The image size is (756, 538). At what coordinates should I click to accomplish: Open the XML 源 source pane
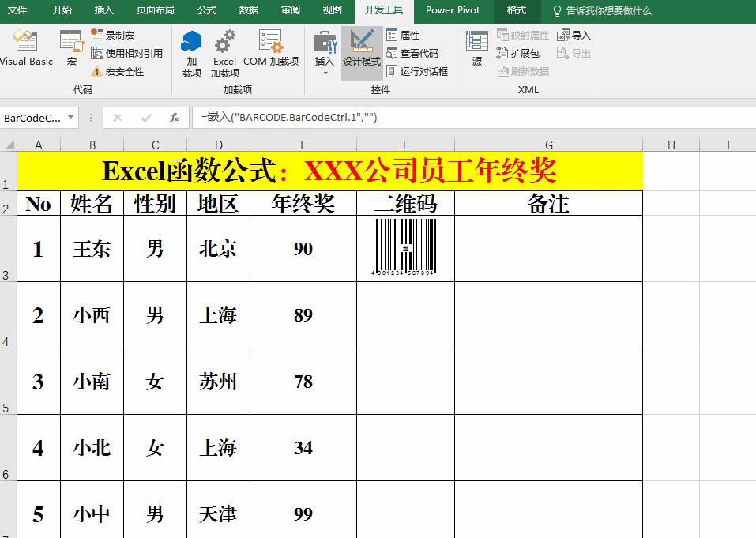point(477,47)
